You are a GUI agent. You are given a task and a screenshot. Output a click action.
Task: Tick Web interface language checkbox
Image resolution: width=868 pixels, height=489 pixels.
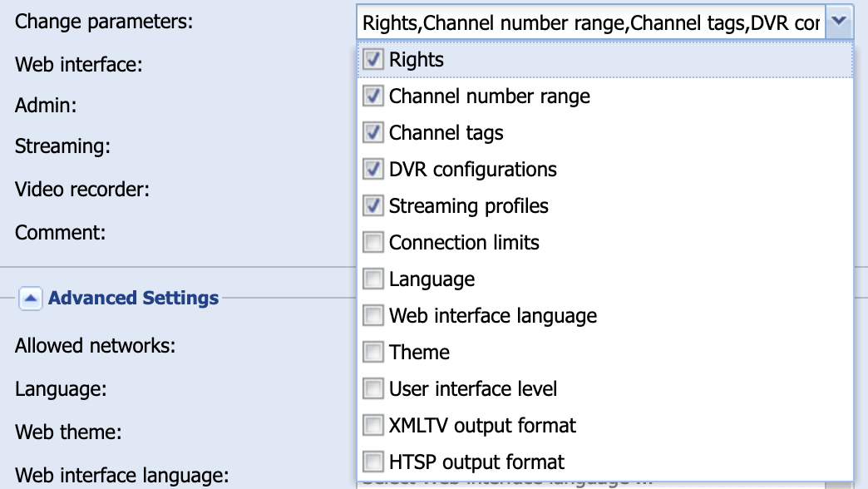pos(373,316)
